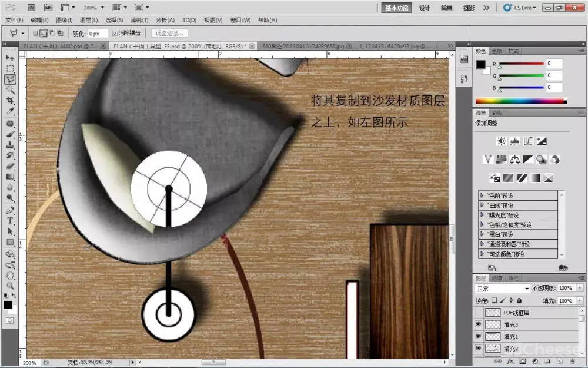
Task: Show the PDF线框层 layer
Action: (478, 313)
